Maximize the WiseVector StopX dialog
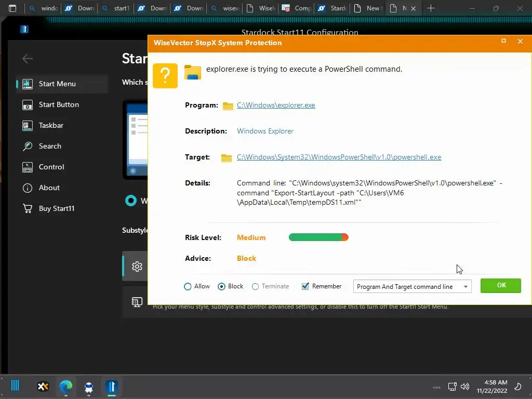This screenshot has height=399, width=532. (503, 41)
